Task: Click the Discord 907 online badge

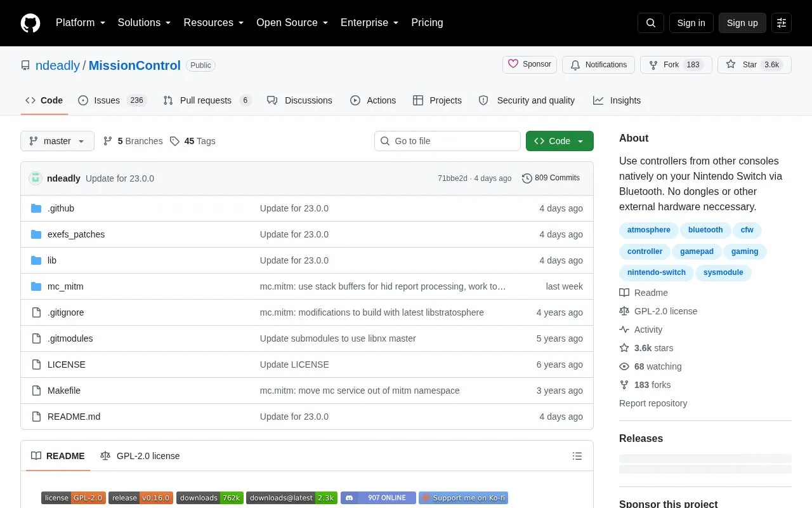Action: tap(378, 498)
